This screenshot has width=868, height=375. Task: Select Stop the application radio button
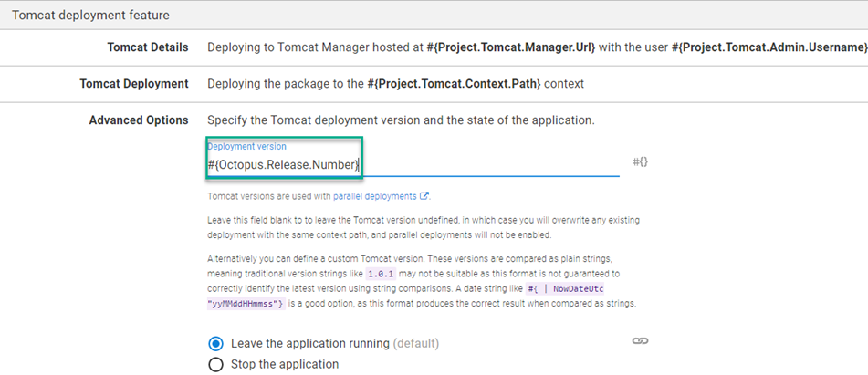pyautogui.click(x=215, y=364)
